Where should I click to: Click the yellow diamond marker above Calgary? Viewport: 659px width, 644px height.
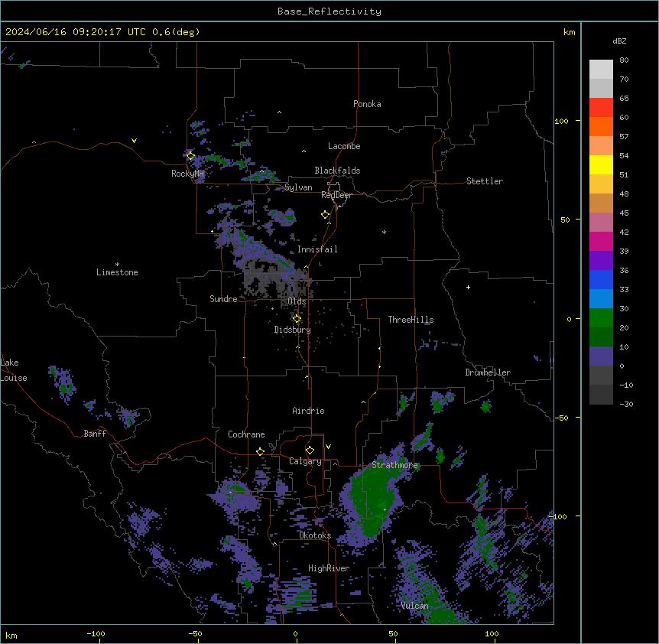[x=310, y=450]
